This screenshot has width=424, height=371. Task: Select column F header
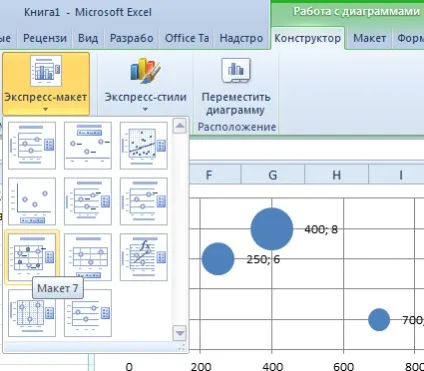(209, 175)
